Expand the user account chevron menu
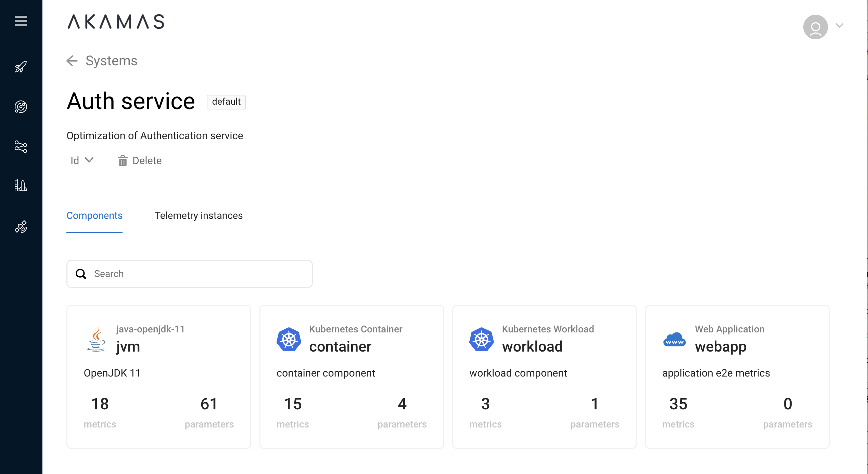Image resolution: width=868 pixels, height=474 pixels. point(839,26)
